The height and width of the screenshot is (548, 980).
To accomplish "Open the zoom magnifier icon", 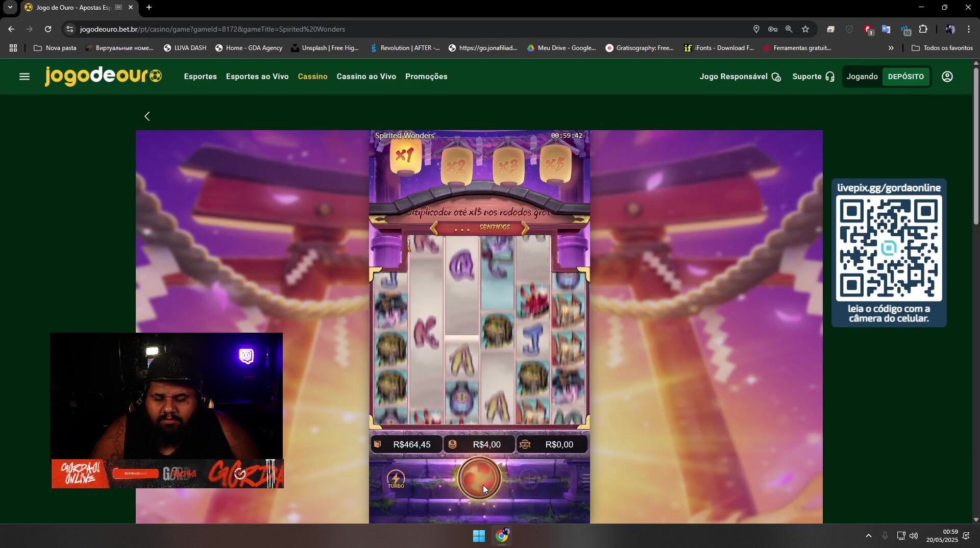I will point(789,29).
